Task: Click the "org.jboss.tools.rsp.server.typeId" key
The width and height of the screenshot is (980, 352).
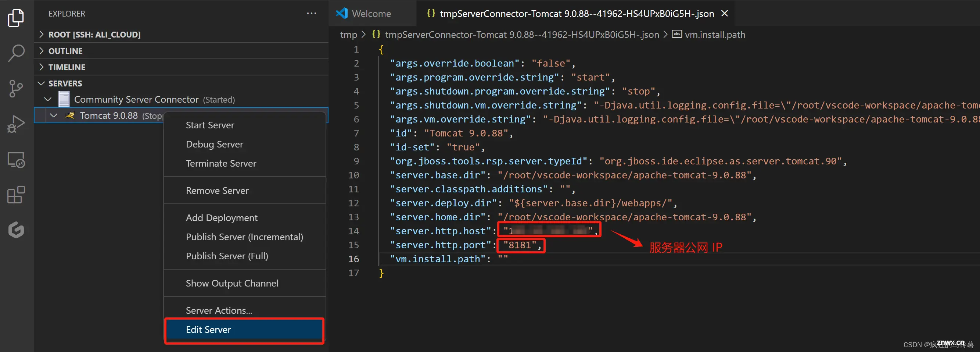Action: pyautogui.click(x=489, y=161)
